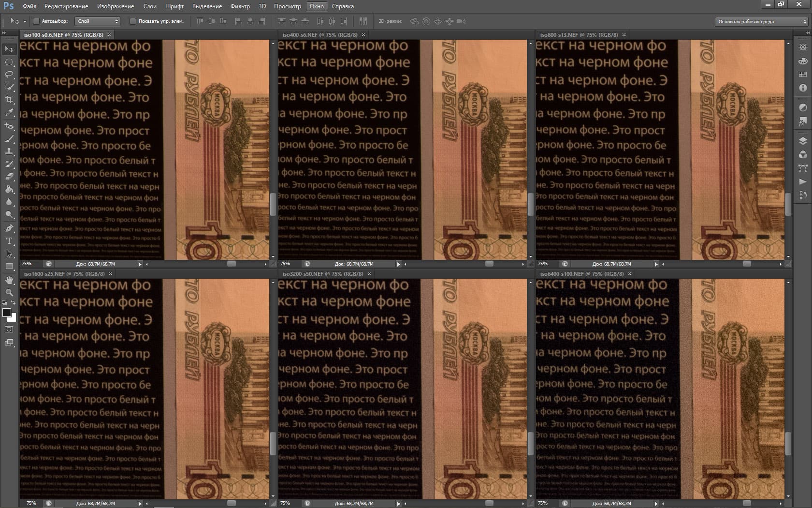Pick the Clone Stamp tool
The height and width of the screenshot is (508, 812).
tap(9, 151)
